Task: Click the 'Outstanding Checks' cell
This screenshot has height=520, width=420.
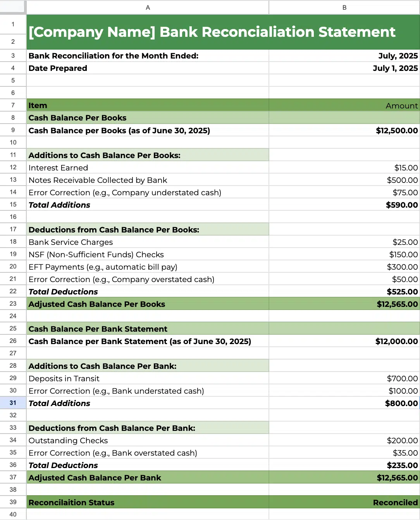Action: tap(148, 440)
